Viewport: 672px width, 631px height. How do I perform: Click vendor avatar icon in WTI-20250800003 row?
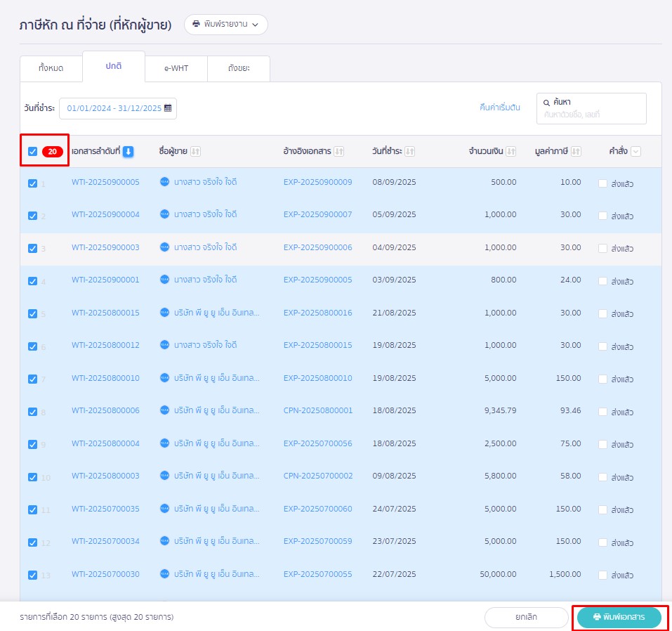[164, 476]
